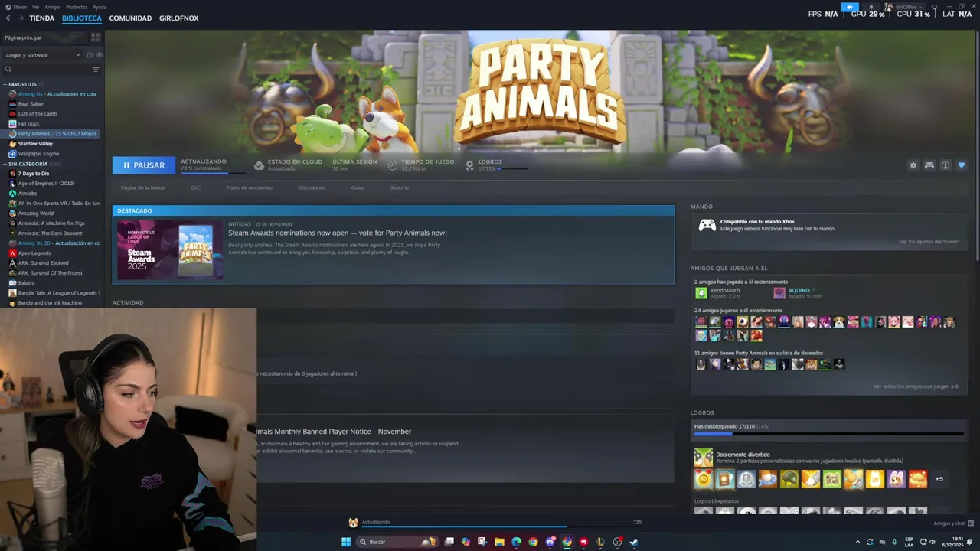Open advanced filter options icon
The width and height of the screenshot is (980, 551).
[96, 70]
